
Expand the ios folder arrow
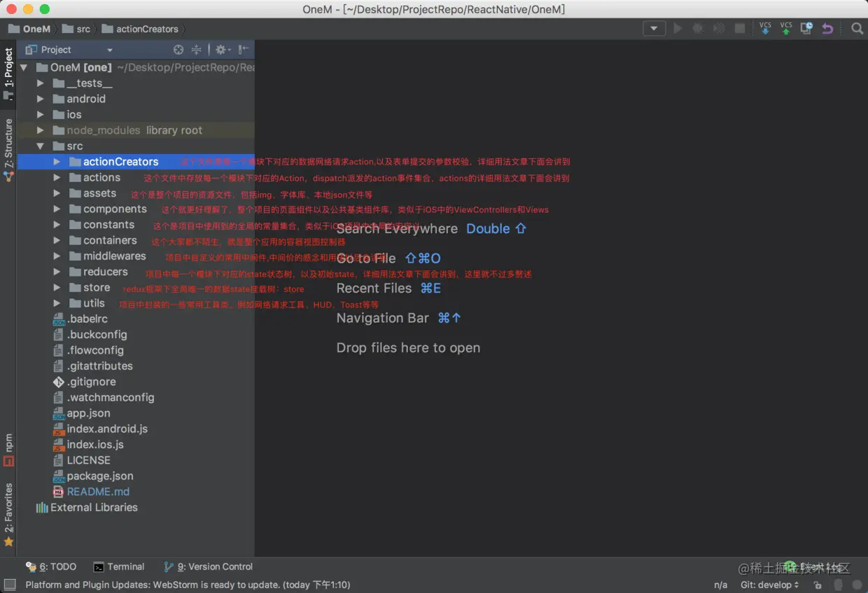[x=41, y=115]
